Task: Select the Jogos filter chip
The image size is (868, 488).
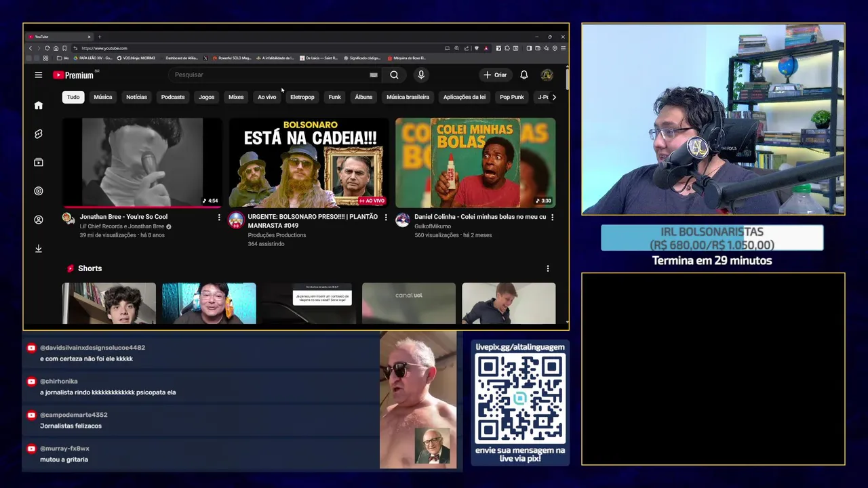Action: tap(207, 97)
